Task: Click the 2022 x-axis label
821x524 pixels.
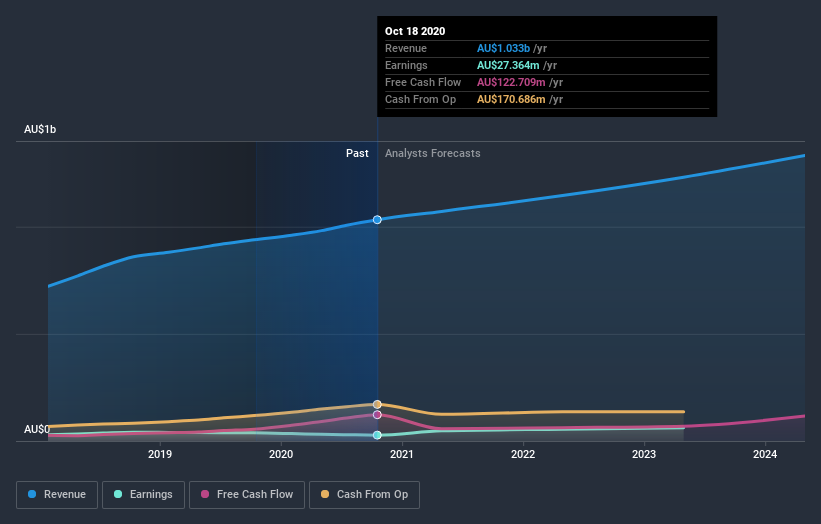Action: [523, 454]
